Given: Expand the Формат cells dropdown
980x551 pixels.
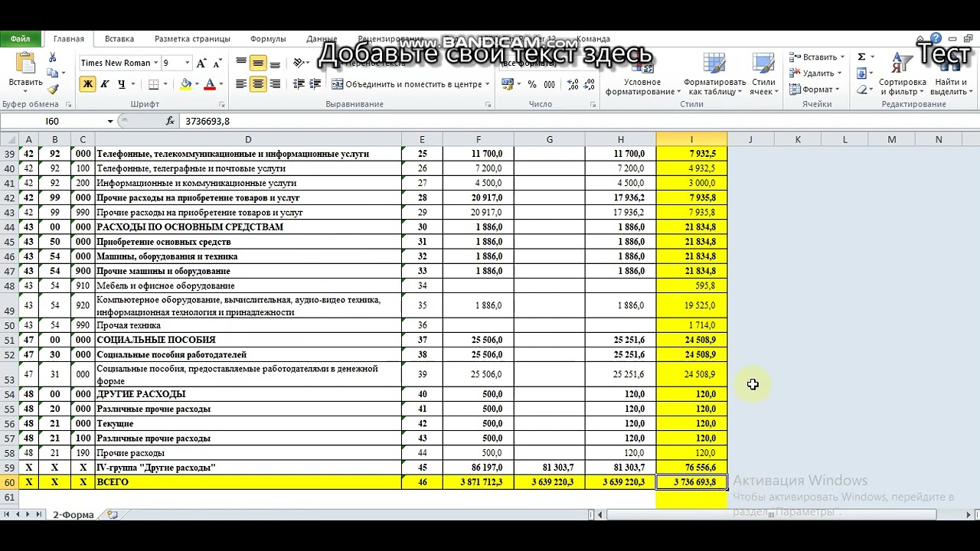Looking at the screenshot, I should click(816, 90).
